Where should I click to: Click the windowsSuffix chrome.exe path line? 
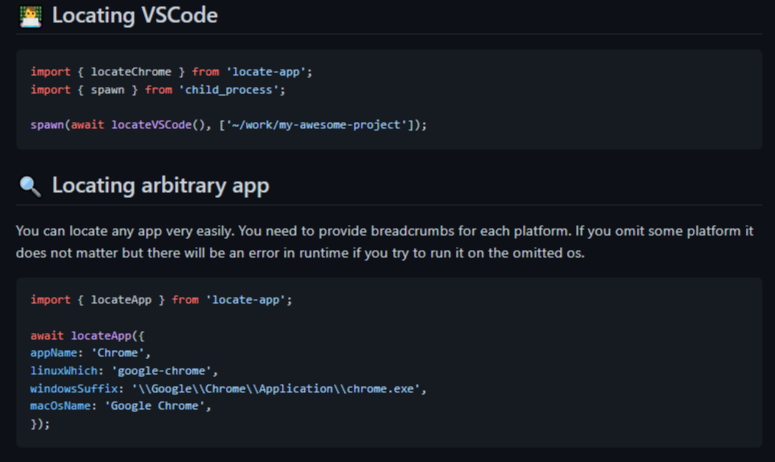(228, 389)
